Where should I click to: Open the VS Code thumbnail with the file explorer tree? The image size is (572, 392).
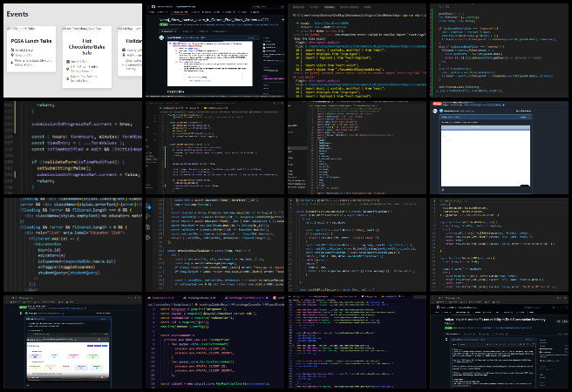[357, 146]
